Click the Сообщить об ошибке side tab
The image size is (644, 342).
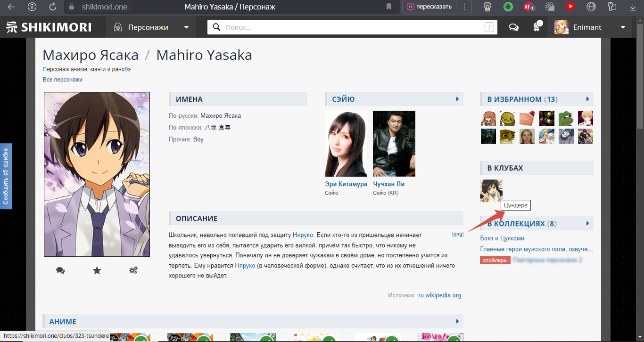[6, 176]
